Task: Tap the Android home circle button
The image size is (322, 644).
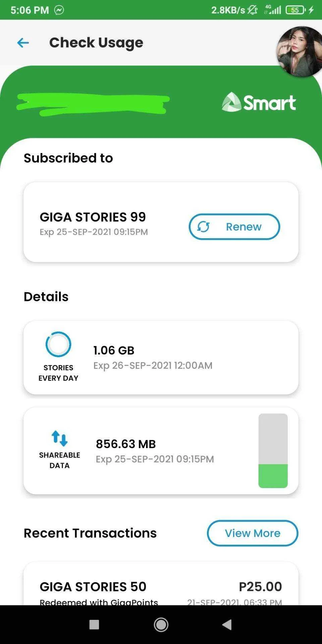Action: pos(161,625)
